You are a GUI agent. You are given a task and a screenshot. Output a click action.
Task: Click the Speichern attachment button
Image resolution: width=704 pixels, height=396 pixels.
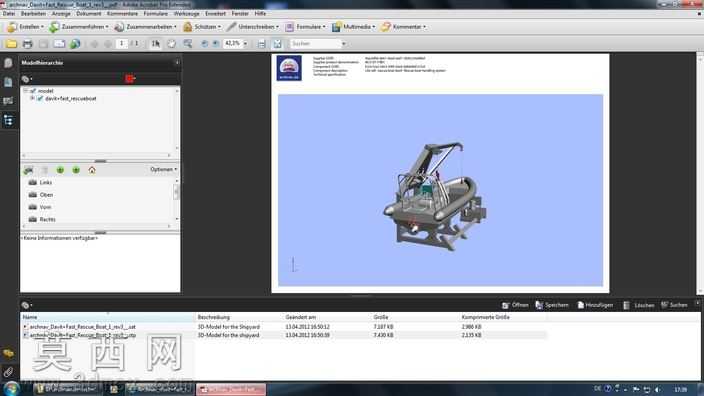[552, 305]
